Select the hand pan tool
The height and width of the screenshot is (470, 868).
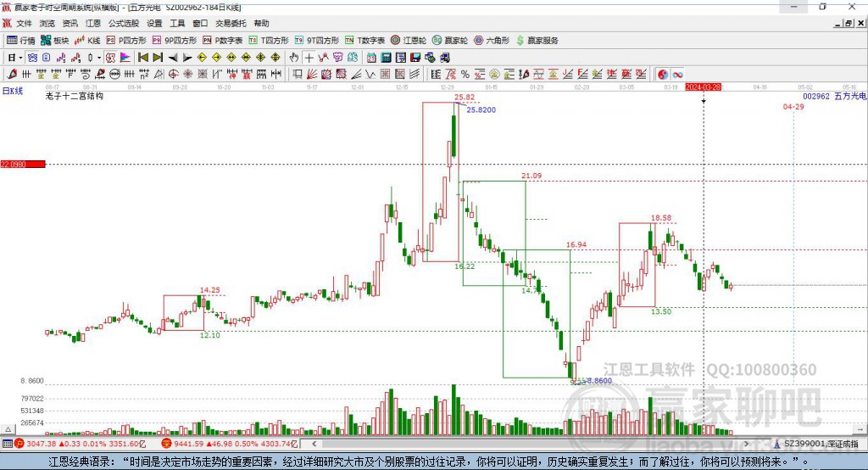coord(294,58)
